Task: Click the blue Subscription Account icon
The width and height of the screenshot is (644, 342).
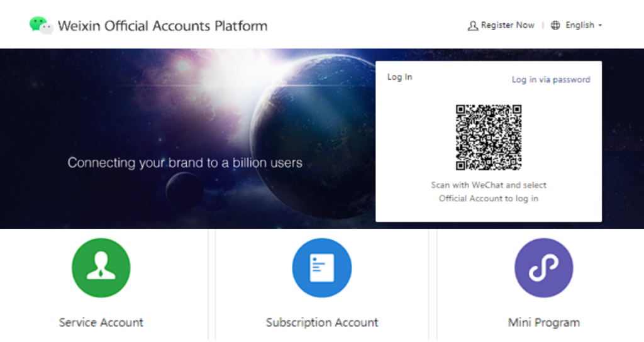Action: click(322, 268)
